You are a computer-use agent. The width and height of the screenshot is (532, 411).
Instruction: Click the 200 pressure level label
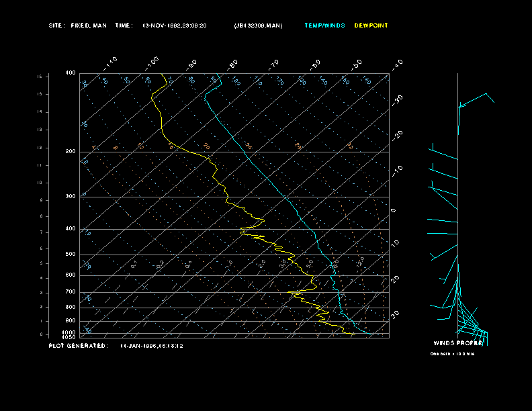coord(71,151)
